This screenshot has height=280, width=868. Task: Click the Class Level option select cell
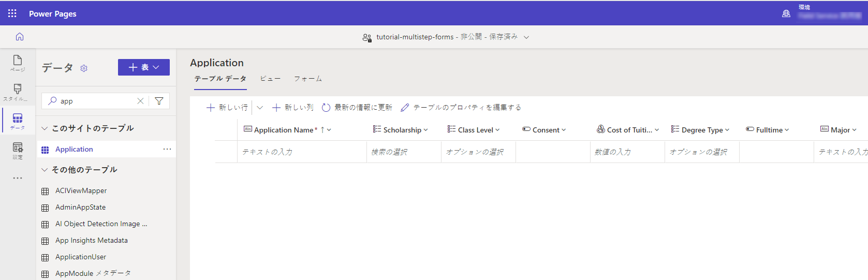478,152
